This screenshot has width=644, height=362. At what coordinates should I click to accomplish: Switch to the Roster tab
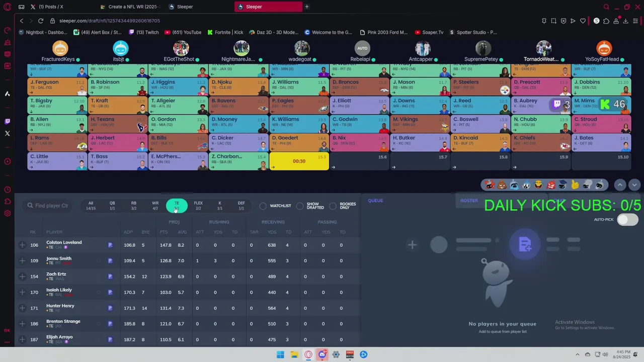(x=469, y=201)
